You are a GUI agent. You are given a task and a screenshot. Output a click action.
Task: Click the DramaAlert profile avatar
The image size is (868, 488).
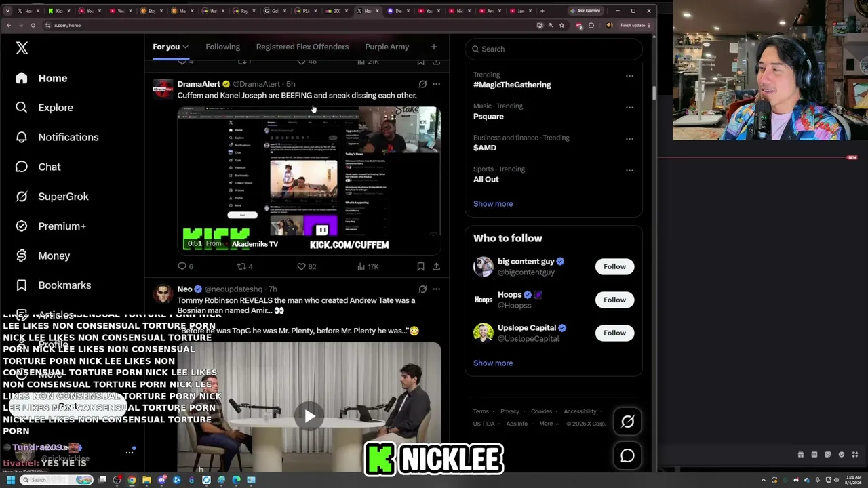click(163, 88)
